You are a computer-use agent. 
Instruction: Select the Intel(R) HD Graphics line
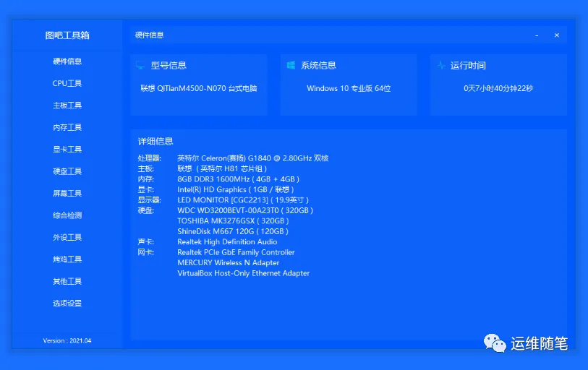point(236,189)
